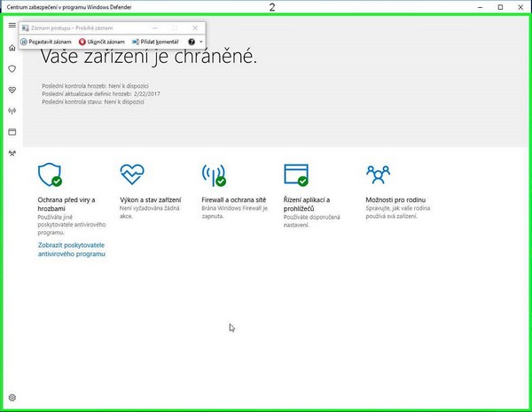Expand the help dropdown arrow in recorder
The image size is (532, 412).
point(201,42)
